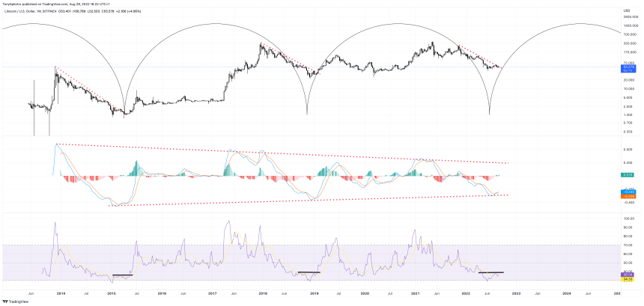
Task: Click the green MACD histogram value label
Action: point(629,175)
